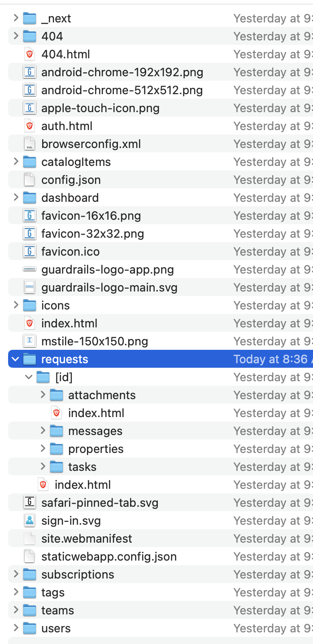Expand the dashboard folder chevron

point(16,197)
